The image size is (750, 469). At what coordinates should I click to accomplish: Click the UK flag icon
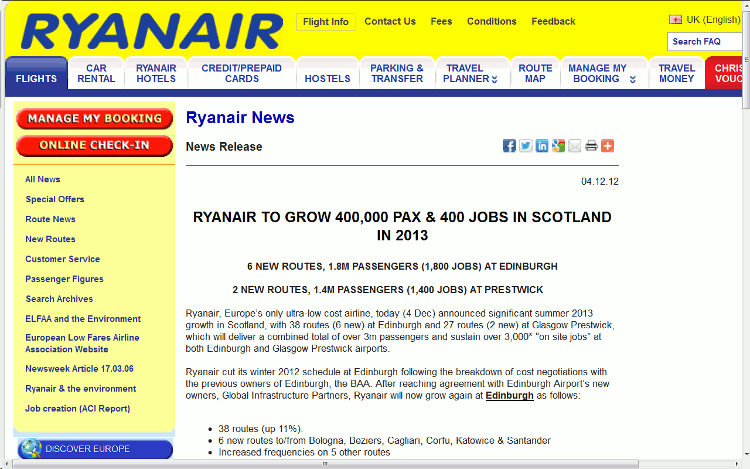[675, 20]
